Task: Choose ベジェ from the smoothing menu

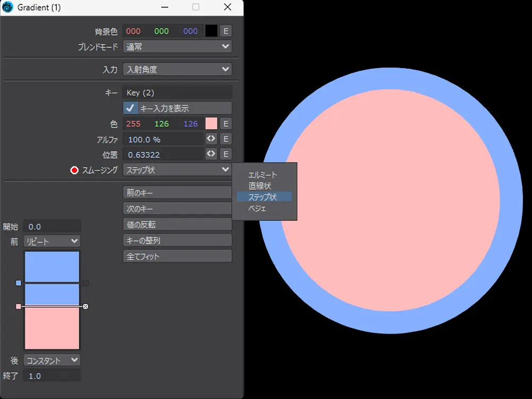Action: coord(257,209)
